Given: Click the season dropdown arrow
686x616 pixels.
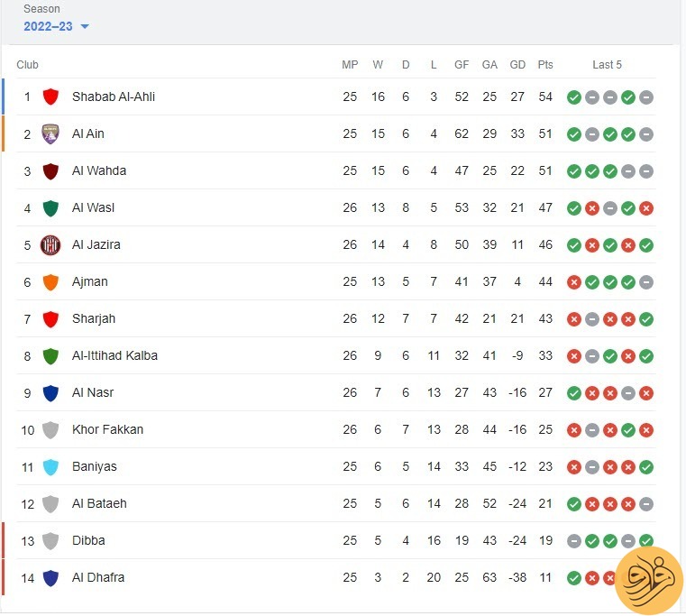Looking at the screenshot, I should [85, 27].
